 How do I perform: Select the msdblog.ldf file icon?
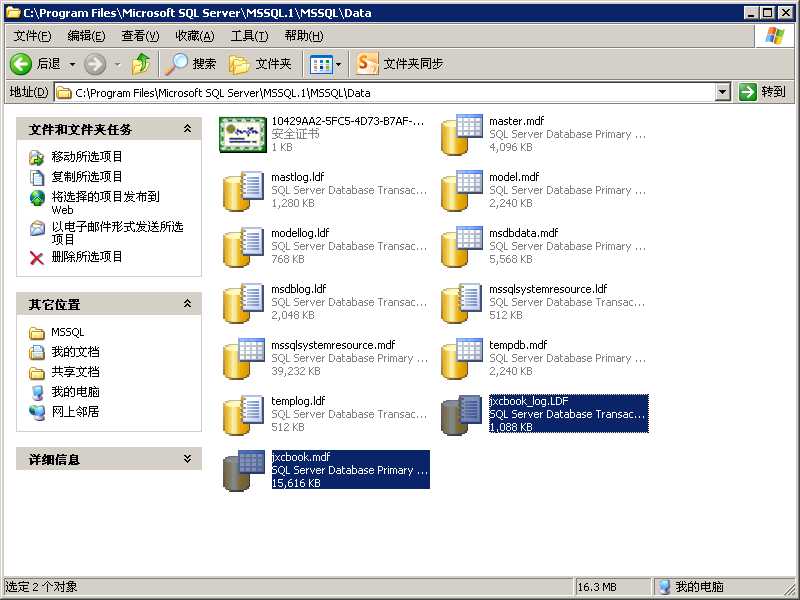pyautogui.click(x=243, y=303)
